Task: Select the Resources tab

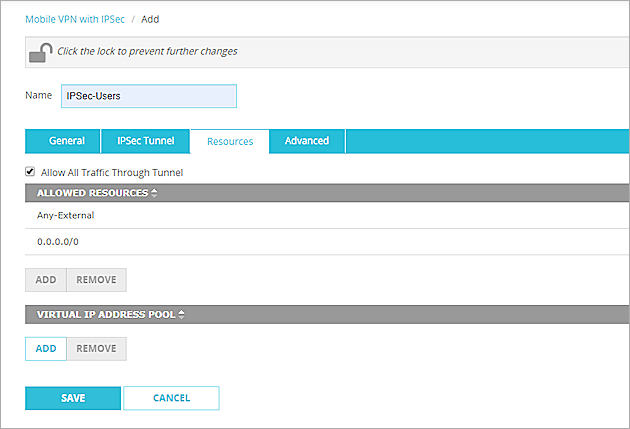Action: 230,141
